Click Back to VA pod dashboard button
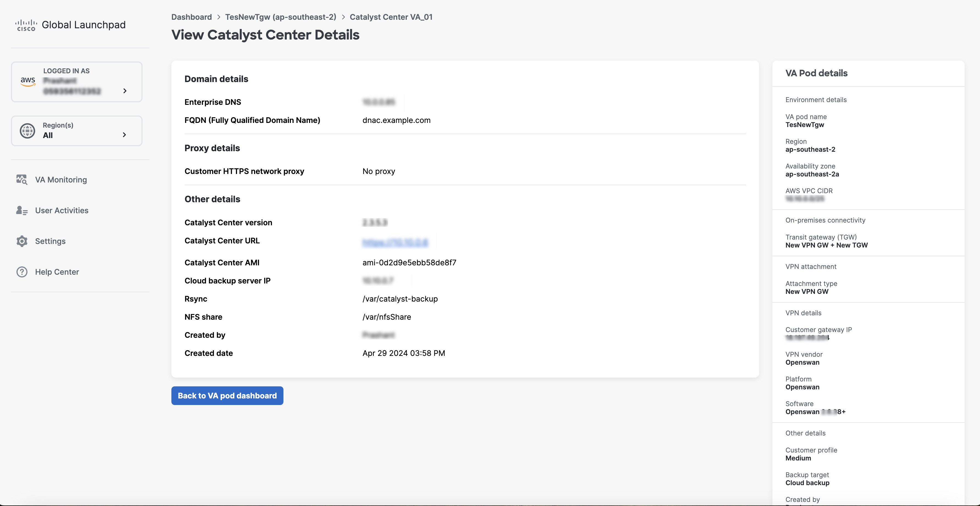This screenshot has width=980, height=506. pos(227,395)
